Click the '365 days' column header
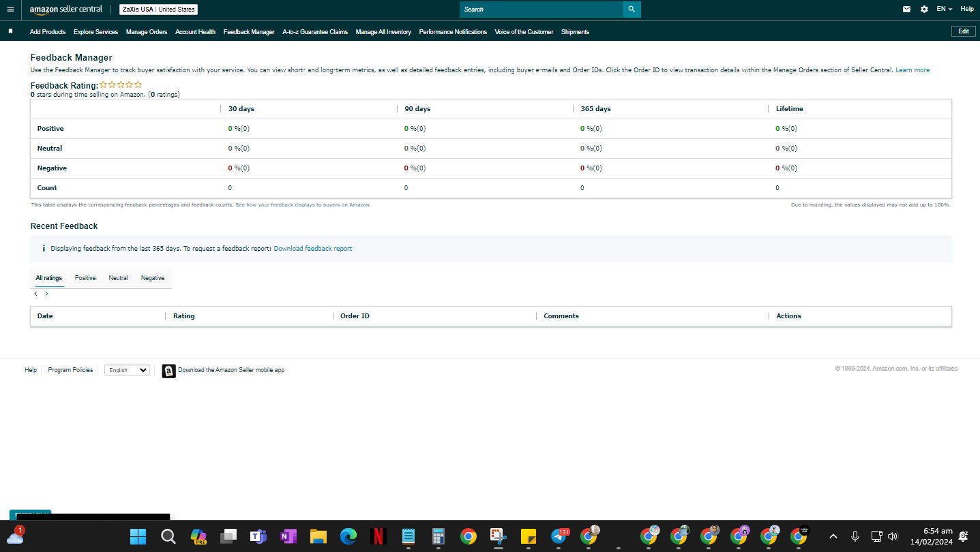 [x=595, y=109]
